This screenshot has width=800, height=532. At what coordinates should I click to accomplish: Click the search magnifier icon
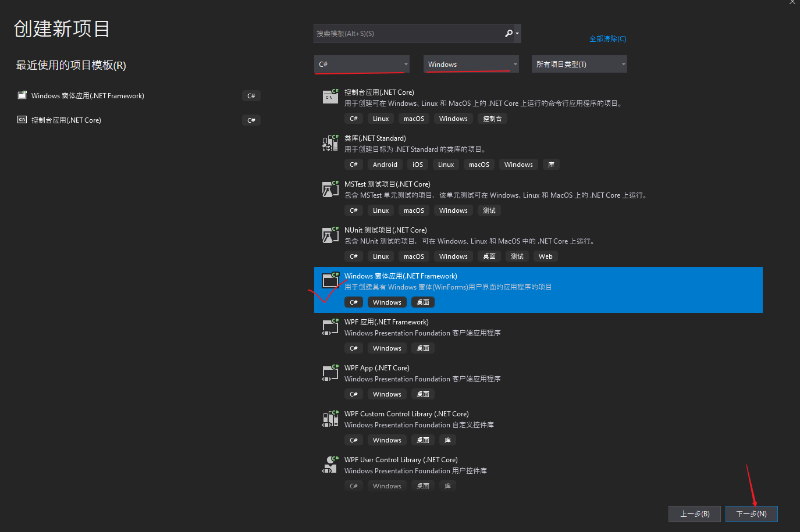pyautogui.click(x=509, y=33)
